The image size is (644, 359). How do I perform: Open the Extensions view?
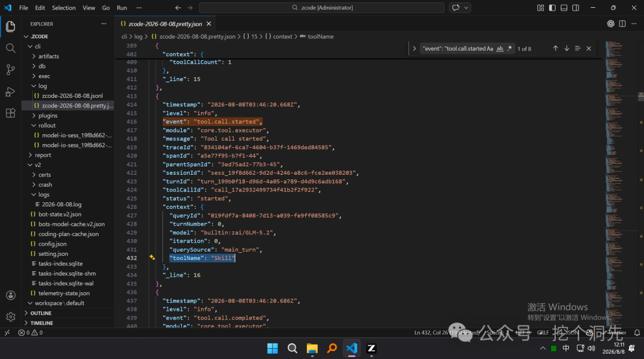(x=11, y=113)
